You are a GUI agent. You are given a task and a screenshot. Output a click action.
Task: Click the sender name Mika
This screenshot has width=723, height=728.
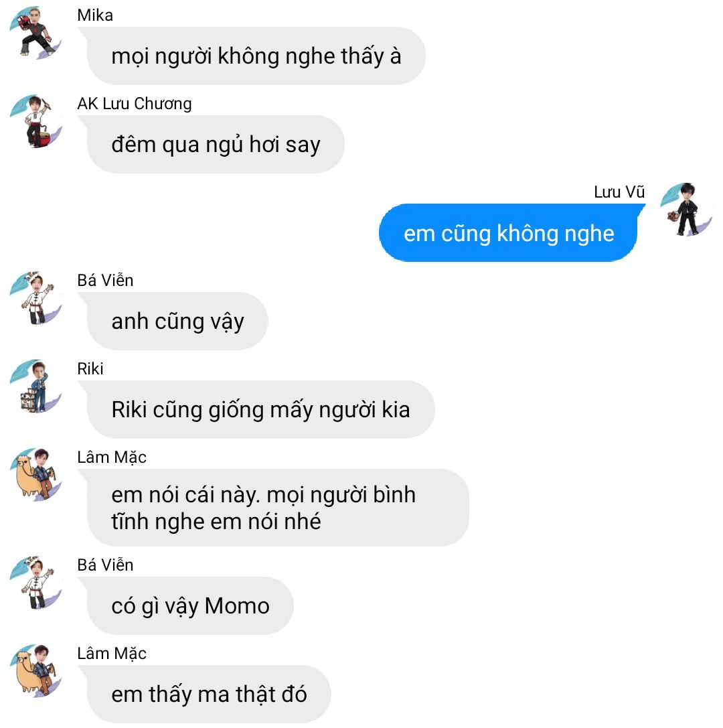tap(95, 15)
